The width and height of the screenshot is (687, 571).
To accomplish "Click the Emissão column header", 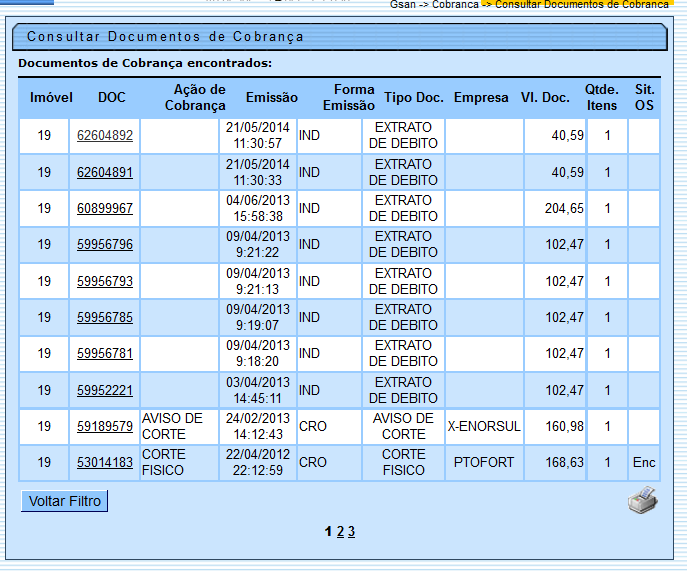I will point(272,97).
